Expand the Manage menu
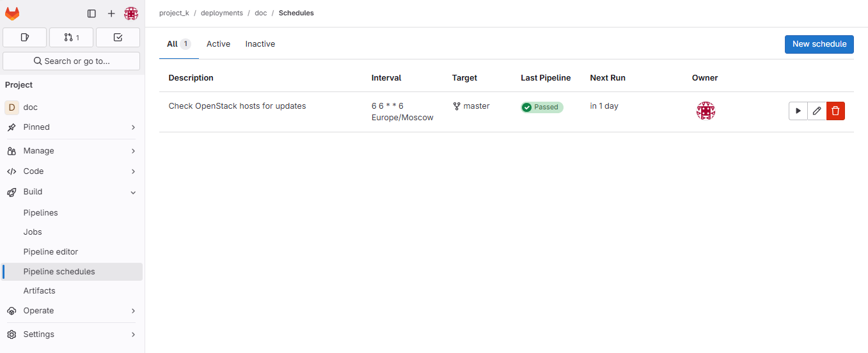The width and height of the screenshot is (868, 353). coord(72,151)
